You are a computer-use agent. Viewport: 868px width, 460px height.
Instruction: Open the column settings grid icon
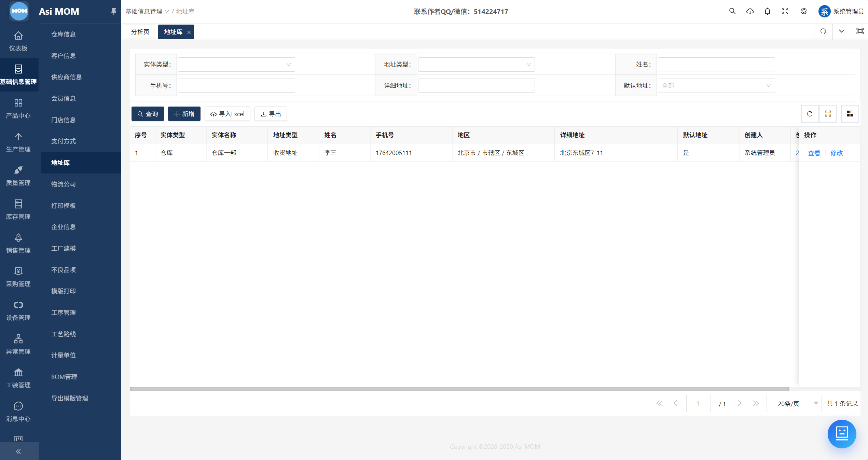pos(850,114)
